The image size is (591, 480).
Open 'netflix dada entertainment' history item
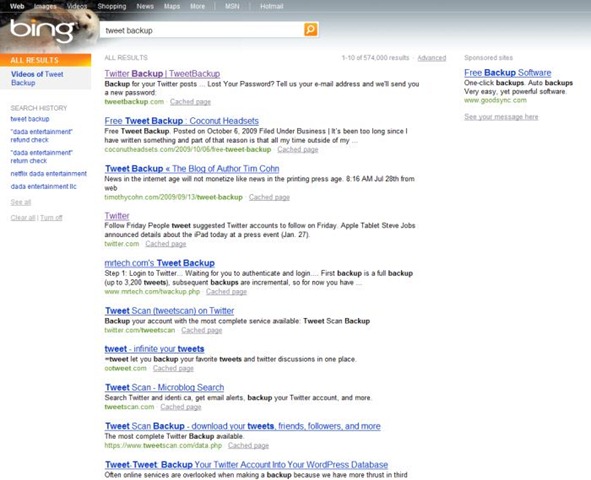point(49,173)
